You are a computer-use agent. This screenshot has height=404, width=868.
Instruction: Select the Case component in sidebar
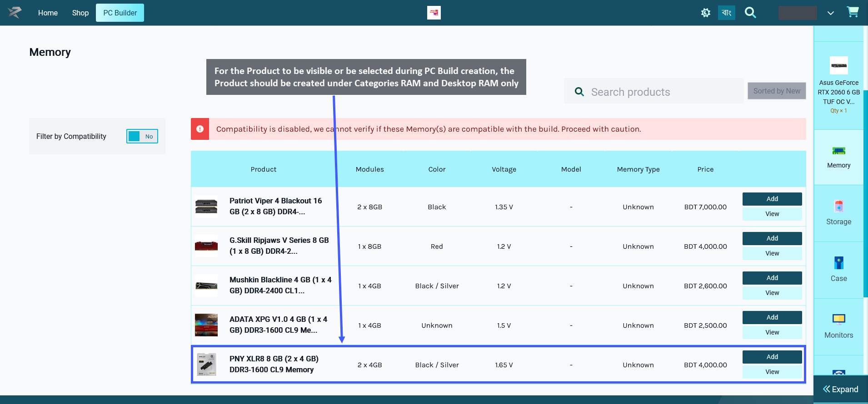(x=838, y=270)
